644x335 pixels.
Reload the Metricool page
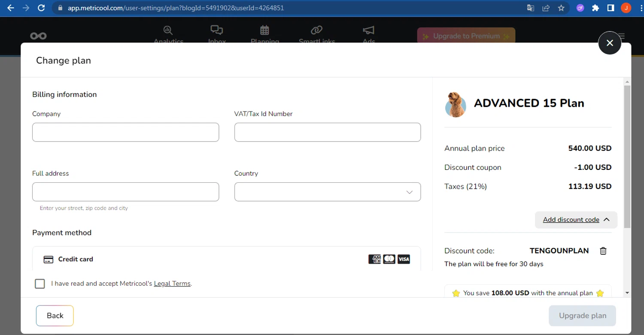41,8
